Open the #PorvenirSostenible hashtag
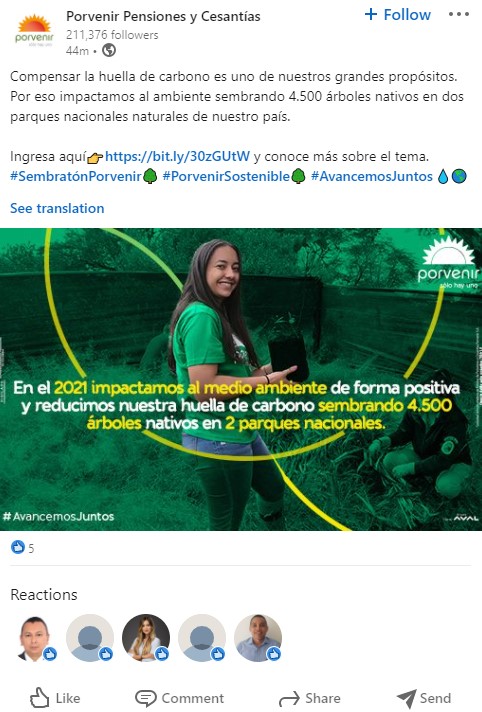This screenshot has width=482, height=712. tap(226, 176)
